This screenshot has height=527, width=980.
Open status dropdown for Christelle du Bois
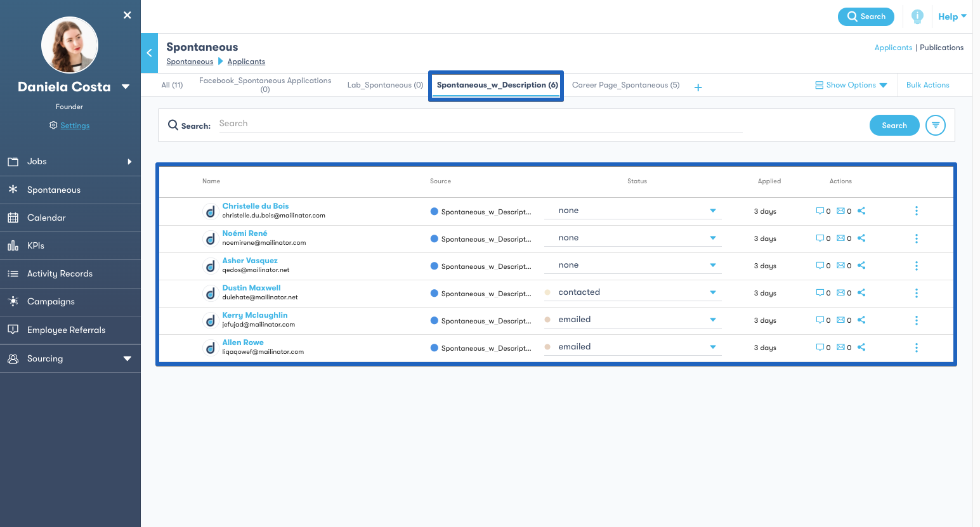(x=632, y=211)
